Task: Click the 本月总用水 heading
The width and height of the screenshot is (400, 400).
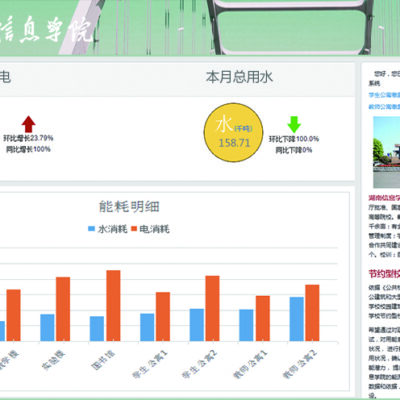Action: coord(239,77)
